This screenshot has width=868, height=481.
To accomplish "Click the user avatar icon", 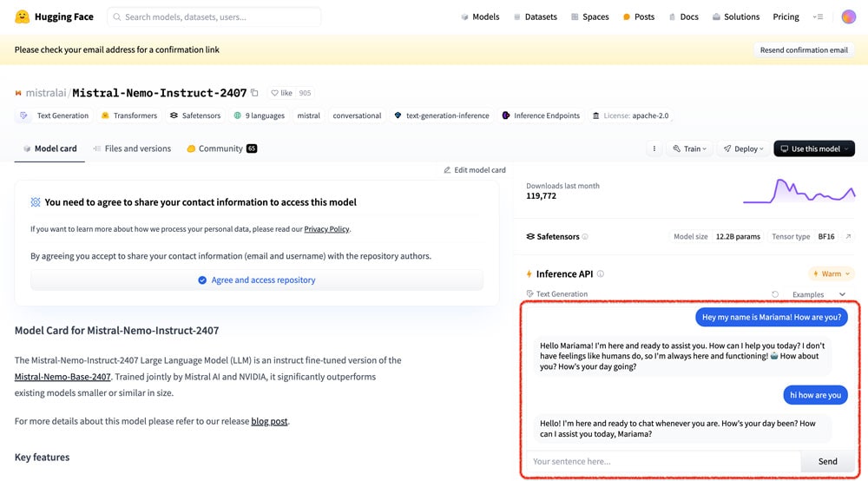I will (x=848, y=16).
